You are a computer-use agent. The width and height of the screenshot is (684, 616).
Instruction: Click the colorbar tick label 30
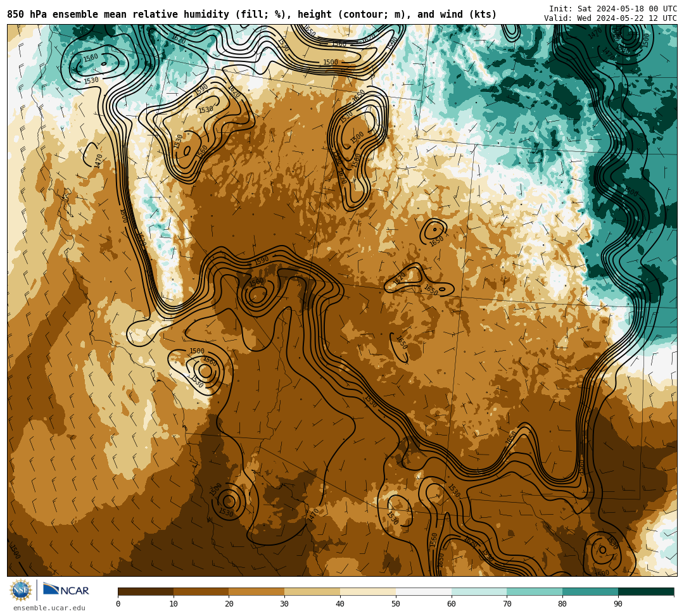pos(284,604)
